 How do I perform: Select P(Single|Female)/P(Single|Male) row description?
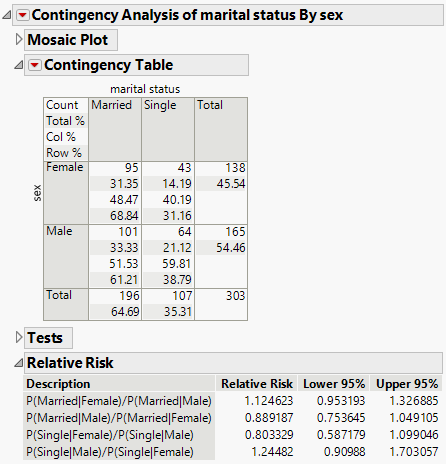click(x=110, y=435)
